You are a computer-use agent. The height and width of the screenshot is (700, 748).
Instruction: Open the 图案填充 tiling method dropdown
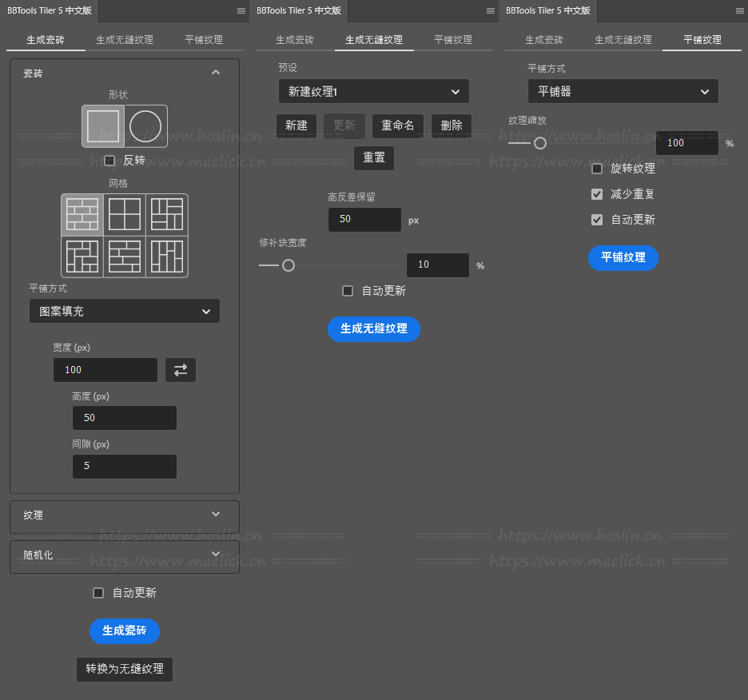125,311
